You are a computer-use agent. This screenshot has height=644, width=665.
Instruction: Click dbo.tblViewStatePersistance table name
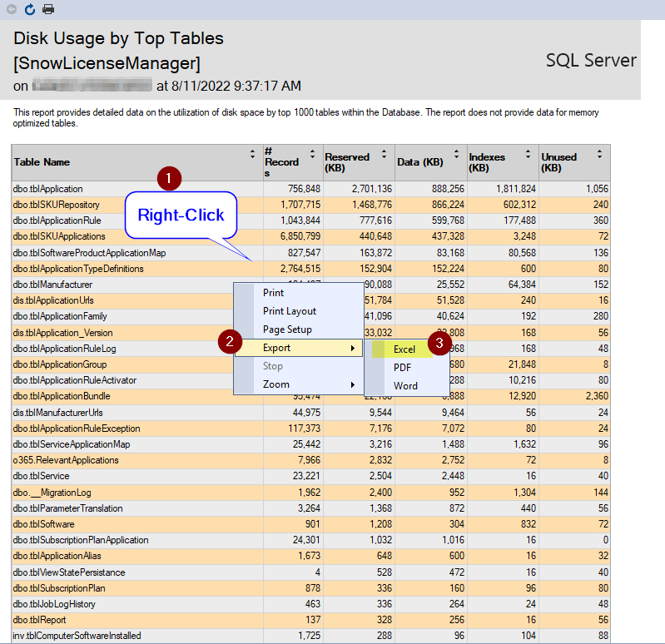69,572
